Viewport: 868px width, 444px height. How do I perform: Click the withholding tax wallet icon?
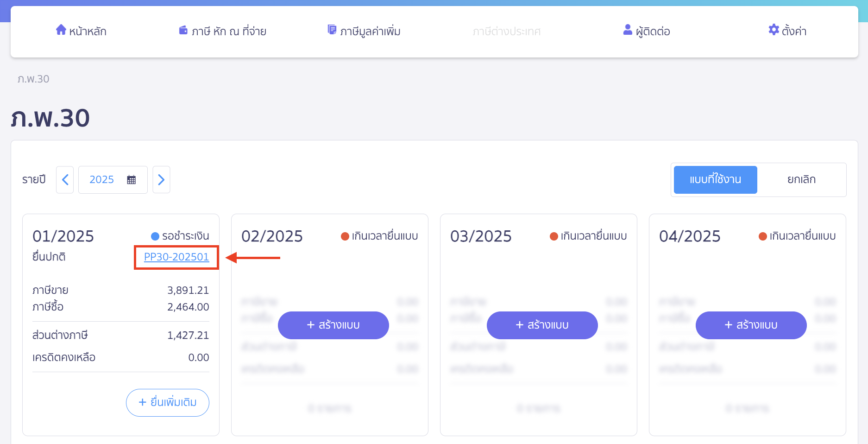point(183,31)
